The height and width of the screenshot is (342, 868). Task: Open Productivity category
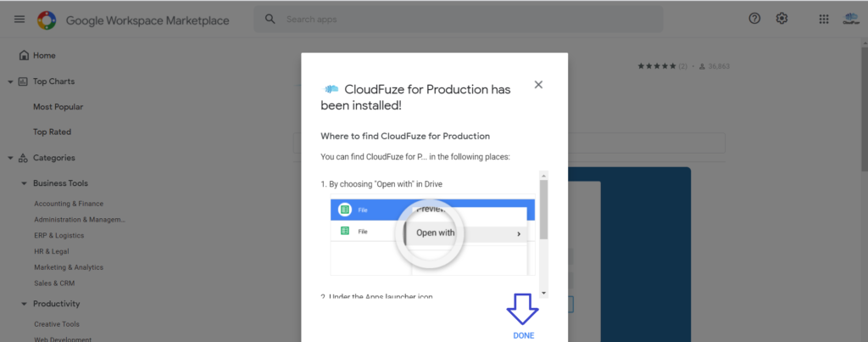pos(57,304)
